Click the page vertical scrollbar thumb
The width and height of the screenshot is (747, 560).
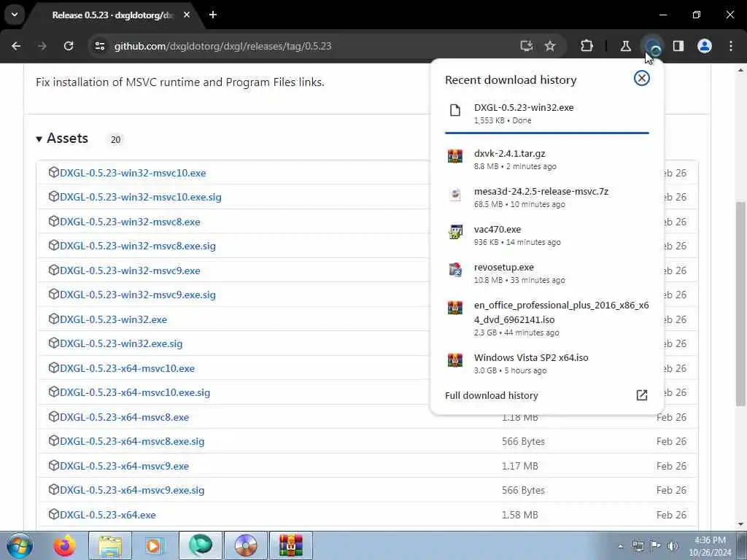pyautogui.click(x=740, y=303)
